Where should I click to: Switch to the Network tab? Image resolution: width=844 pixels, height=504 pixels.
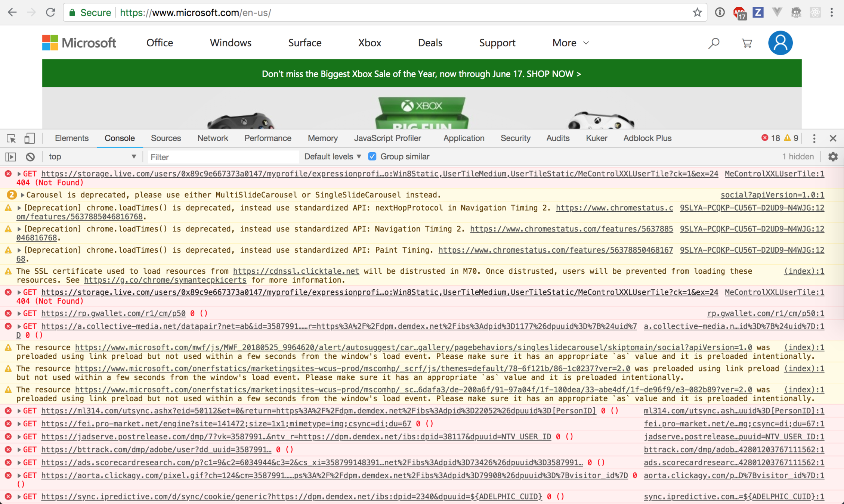pos(213,139)
